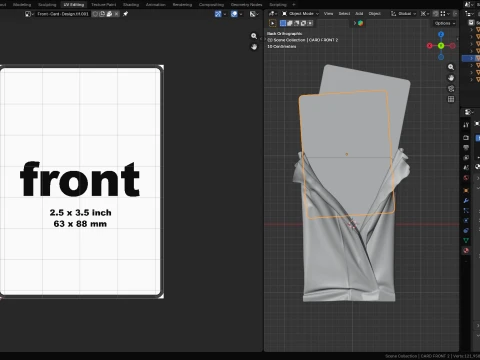The width and height of the screenshot is (480, 360).
Task: Click the zoom icon in the UV editor
Action: point(254,36)
